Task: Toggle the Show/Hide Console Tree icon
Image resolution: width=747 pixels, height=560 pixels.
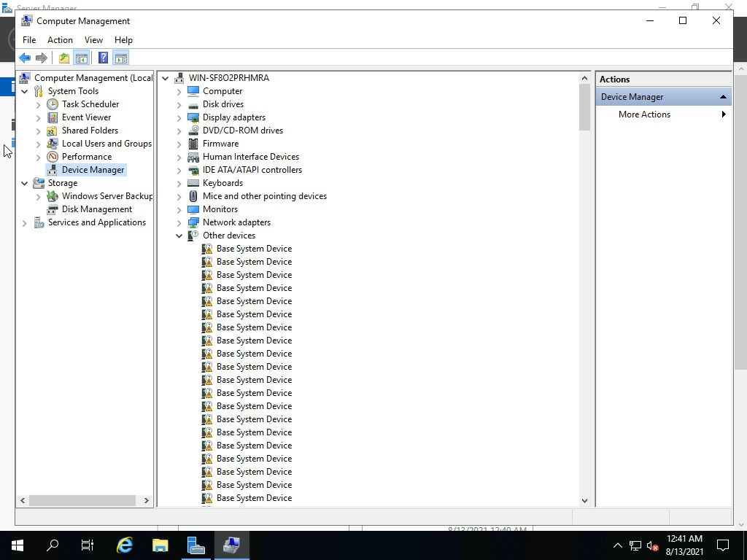Action: (x=82, y=58)
